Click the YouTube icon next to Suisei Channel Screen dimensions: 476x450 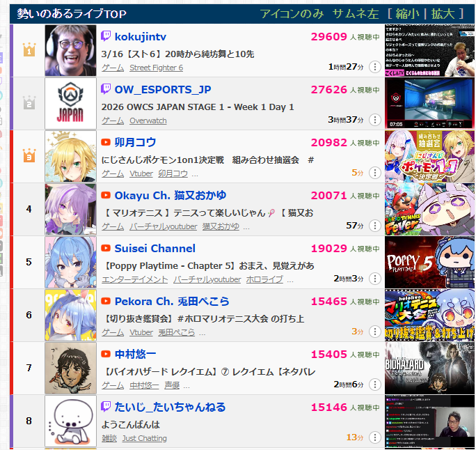point(106,248)
